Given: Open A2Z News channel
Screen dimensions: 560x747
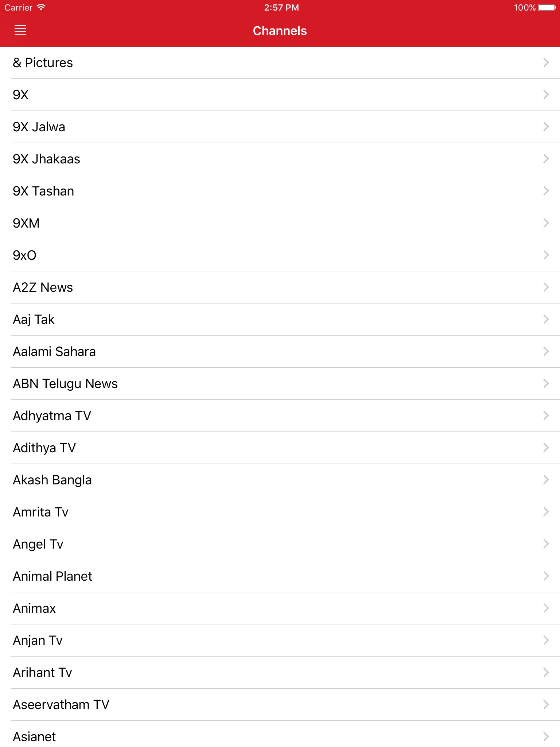Looking at the screenshot, I should pyautogui.click(x=43, y=287).
